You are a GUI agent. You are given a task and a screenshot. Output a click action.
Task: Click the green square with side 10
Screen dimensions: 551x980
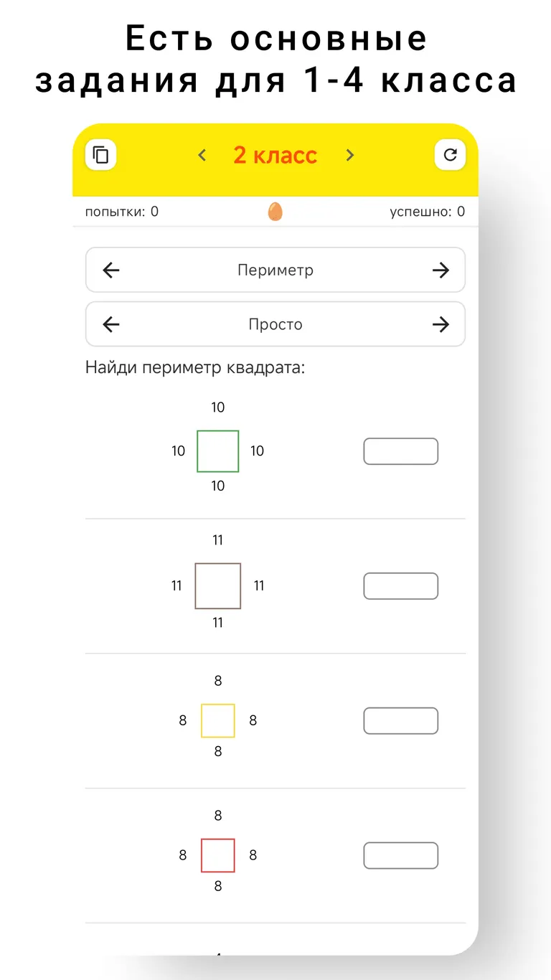pos(218,451)
